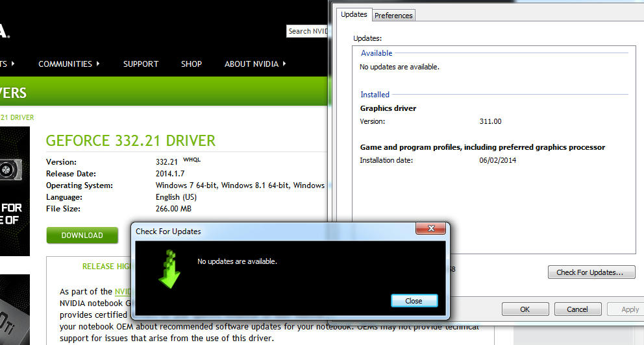
Task: Follow the NVIDIA hyperlink in release notes
Action: (123, 292)
